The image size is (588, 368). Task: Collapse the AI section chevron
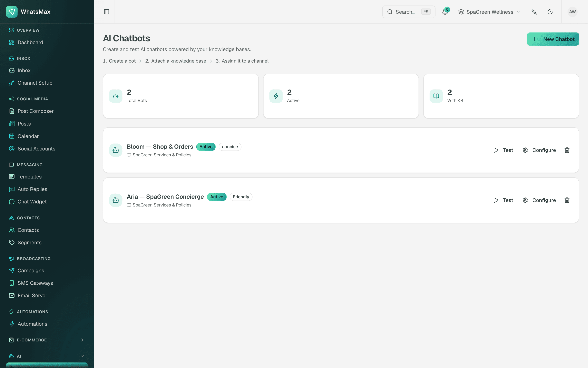pos(82,356)
